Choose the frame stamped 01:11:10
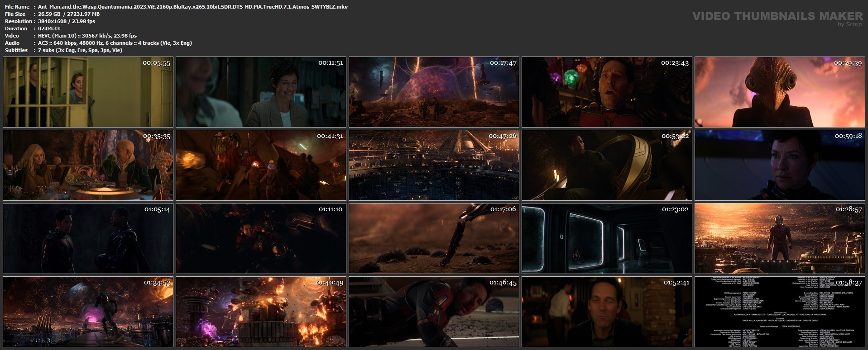This screenshot has height=350, width=868. pos(261,239)
